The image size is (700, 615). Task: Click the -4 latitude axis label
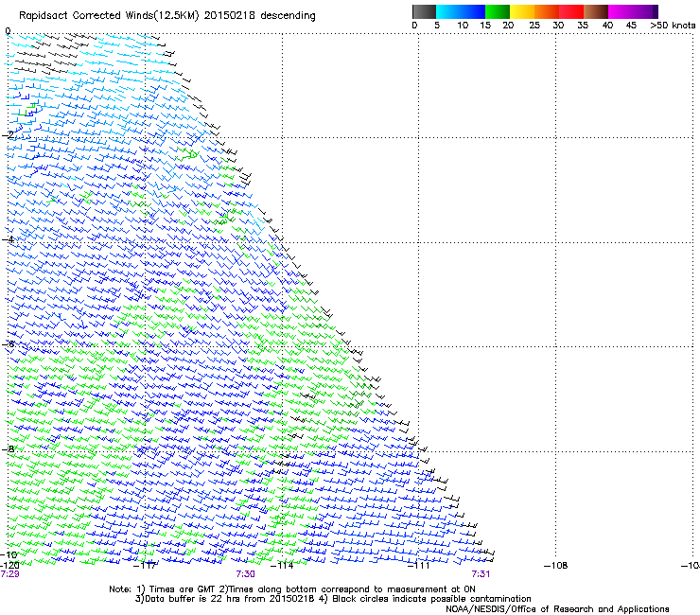[x=8, y=239]
